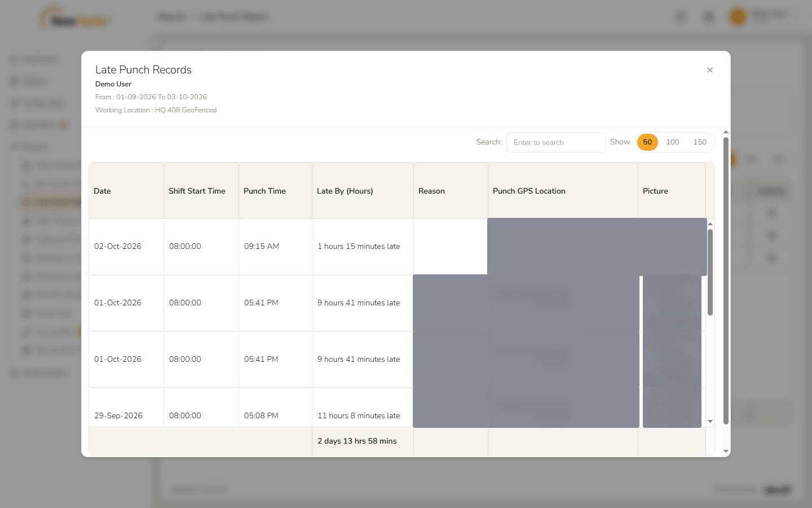Click the 09:15 AM punch time

[x=262, y=247]
